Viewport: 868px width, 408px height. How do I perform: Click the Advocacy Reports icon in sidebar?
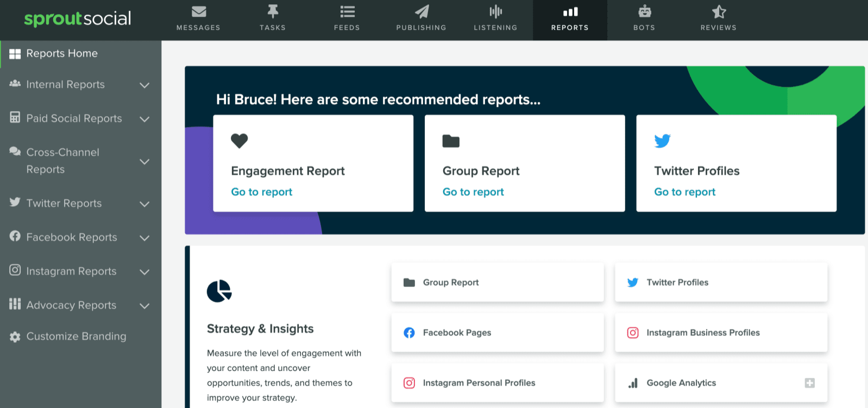tap(15, 304)
